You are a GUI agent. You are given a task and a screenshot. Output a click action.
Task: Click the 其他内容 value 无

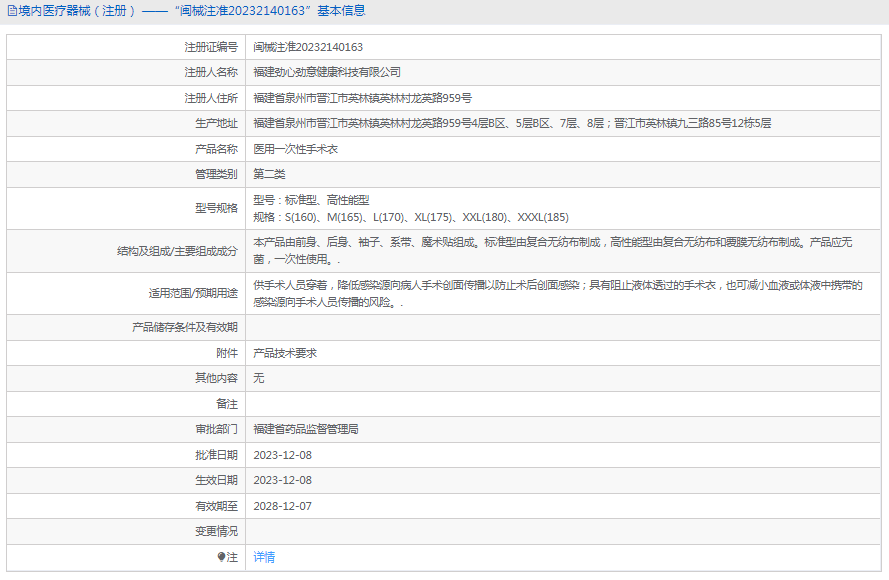[x=259, y=378]
